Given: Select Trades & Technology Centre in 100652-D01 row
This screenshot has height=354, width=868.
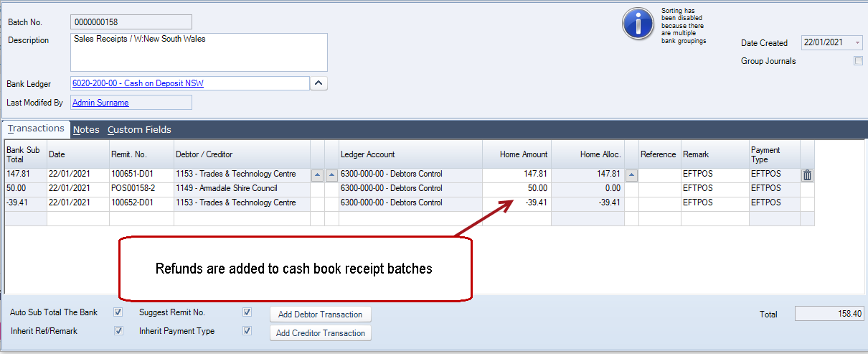Looking at the screenshot, I should (242, 203).
